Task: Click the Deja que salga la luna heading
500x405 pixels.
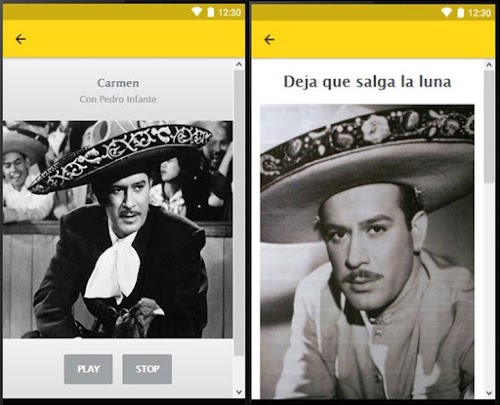Action: pos(367,82)
